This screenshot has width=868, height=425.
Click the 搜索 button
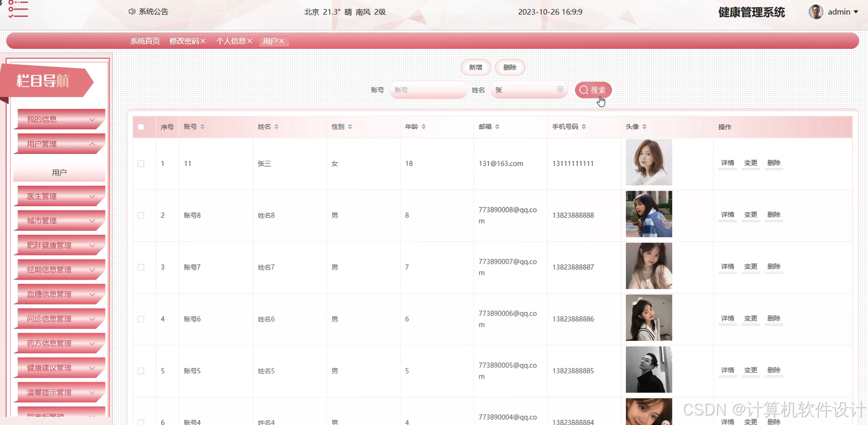[593, 90]
